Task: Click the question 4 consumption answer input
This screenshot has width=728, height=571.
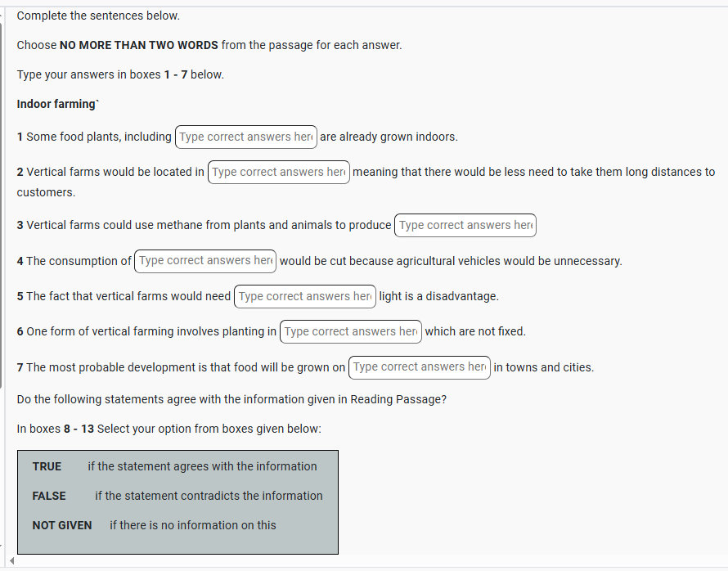Action: click(x=205, y=261)
